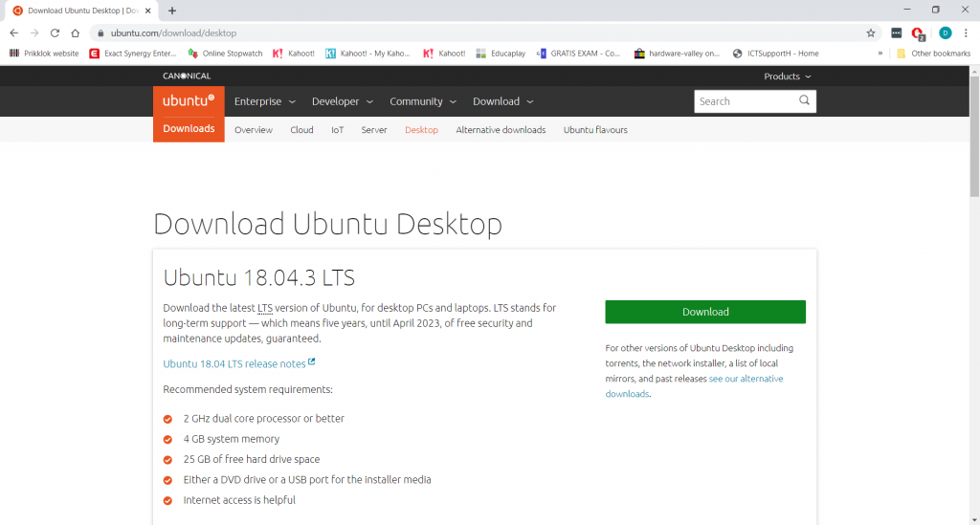980x525 pixels.
Task: Click the second Kahoot! K bookmark
Action: 444,54
